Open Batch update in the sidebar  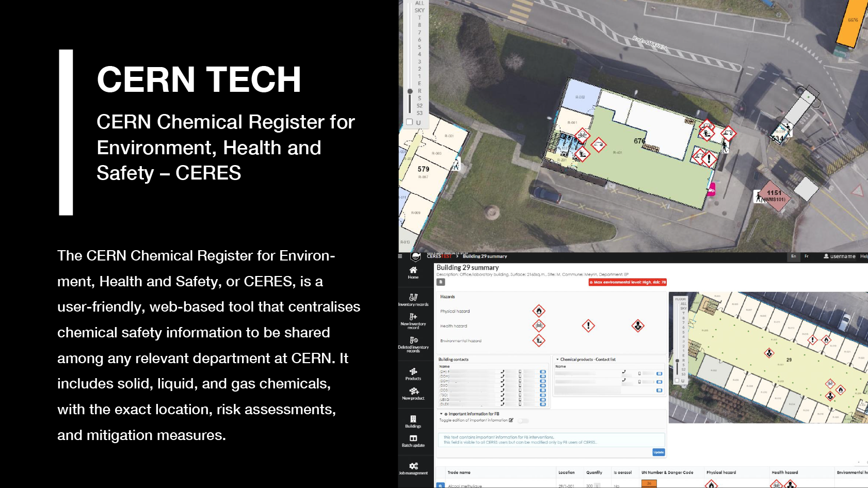pos(413,441)
